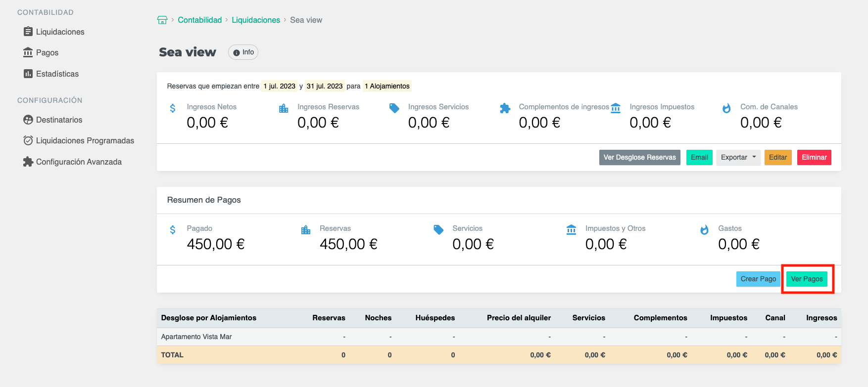Open Estadísticas from the sidebar menu

click(x=57, y=74)
